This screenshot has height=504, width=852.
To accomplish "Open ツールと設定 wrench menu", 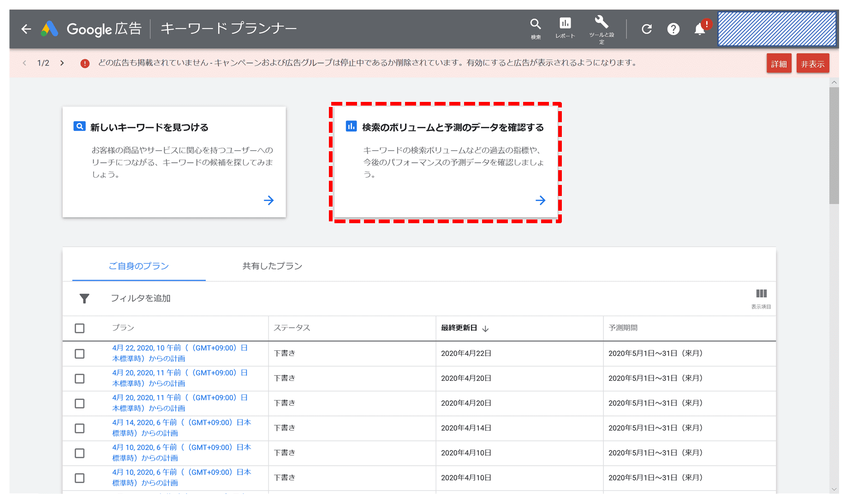I will pyautogui.click(x=602, y=30).
